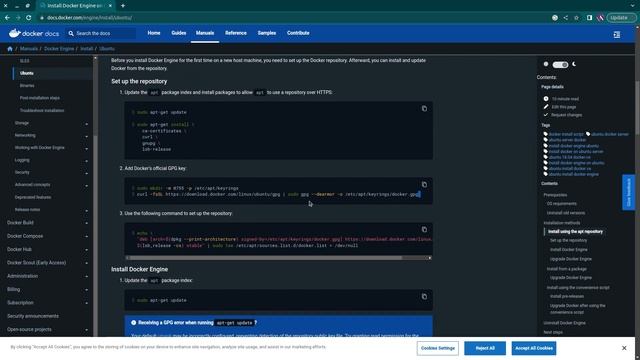
Task: Click Accept All Cookies button
Action: pyautogui.click(x=534, y=348)
